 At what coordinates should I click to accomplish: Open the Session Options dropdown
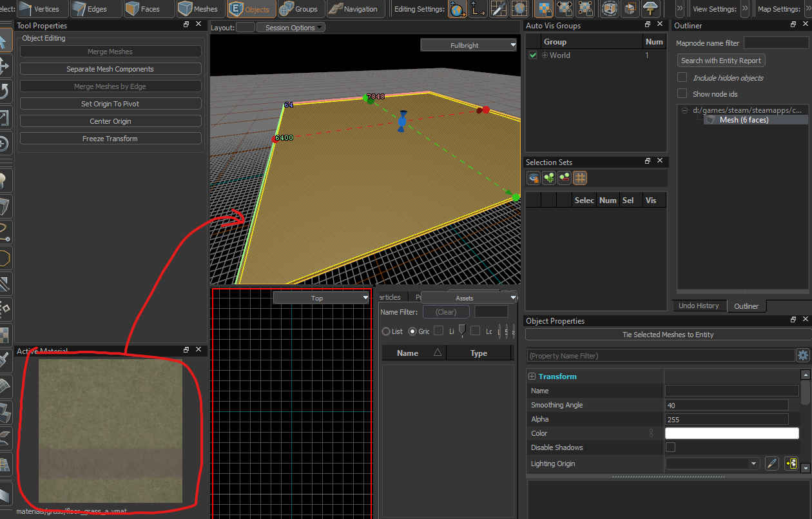pyautogui.click(x=291, y=28)
